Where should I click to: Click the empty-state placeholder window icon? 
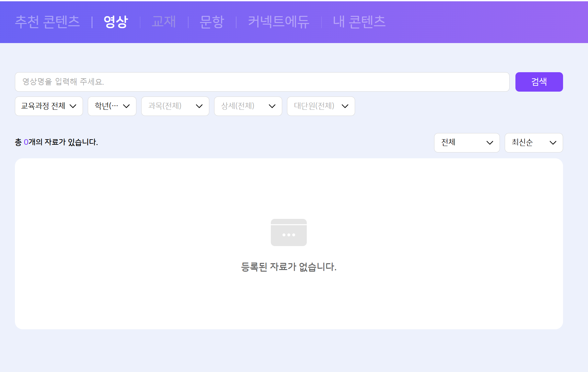[289, 232]
